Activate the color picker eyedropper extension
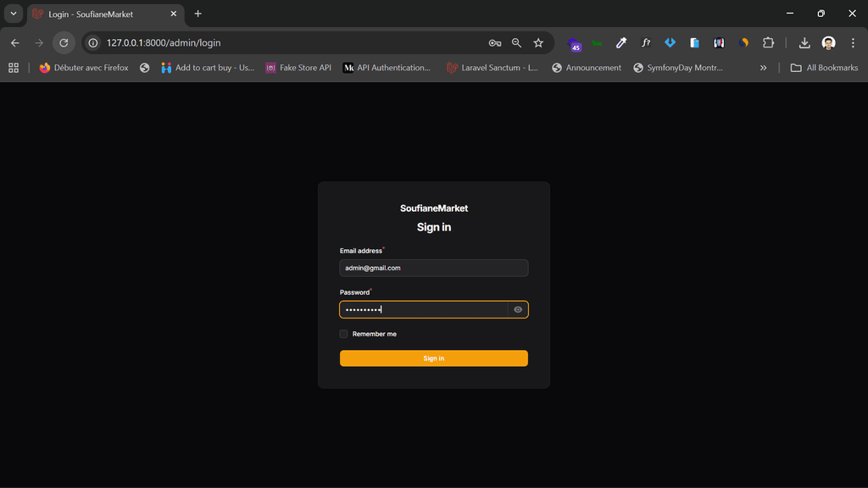Image resolution: width=868 pixels, height=488 pixels. (x=621, y=42)
